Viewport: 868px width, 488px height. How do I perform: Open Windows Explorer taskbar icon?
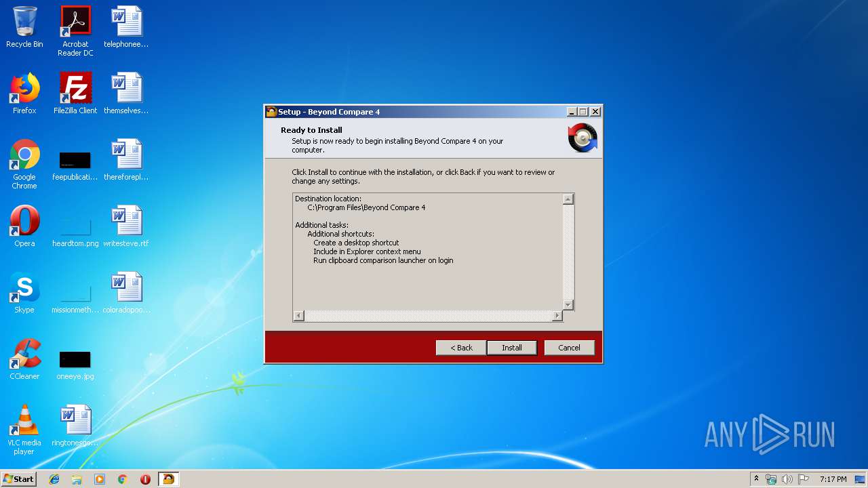pos(77,479)
